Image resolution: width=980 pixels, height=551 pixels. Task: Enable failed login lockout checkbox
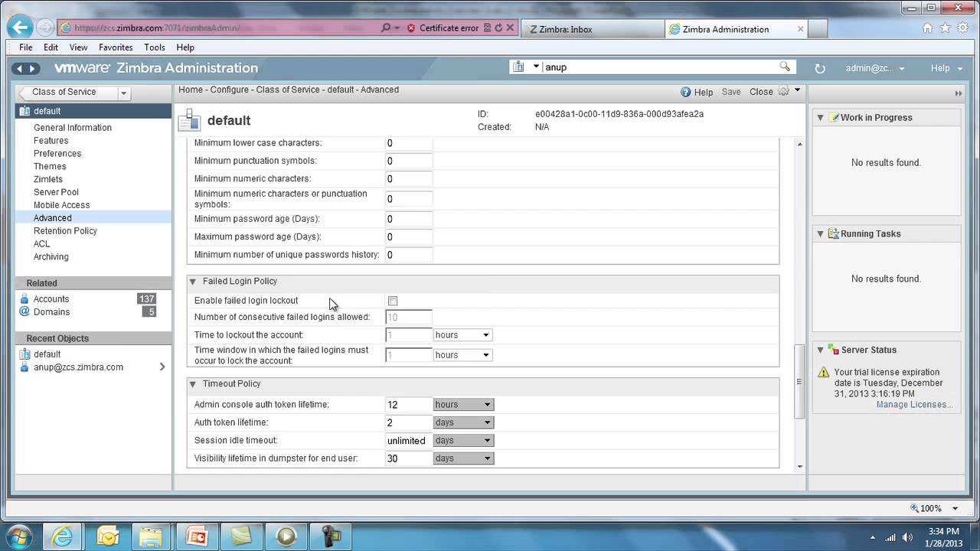pyautogui.click(x=393, y=301)
